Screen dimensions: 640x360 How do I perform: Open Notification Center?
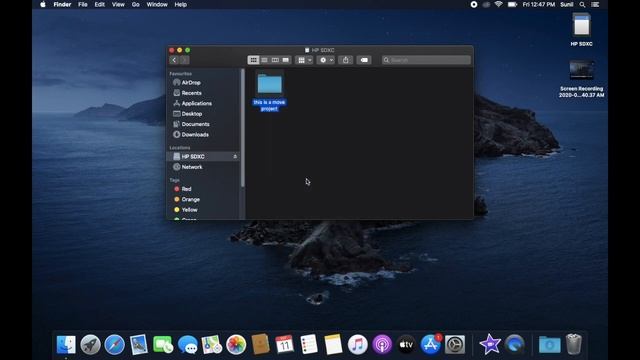point(596,4)
